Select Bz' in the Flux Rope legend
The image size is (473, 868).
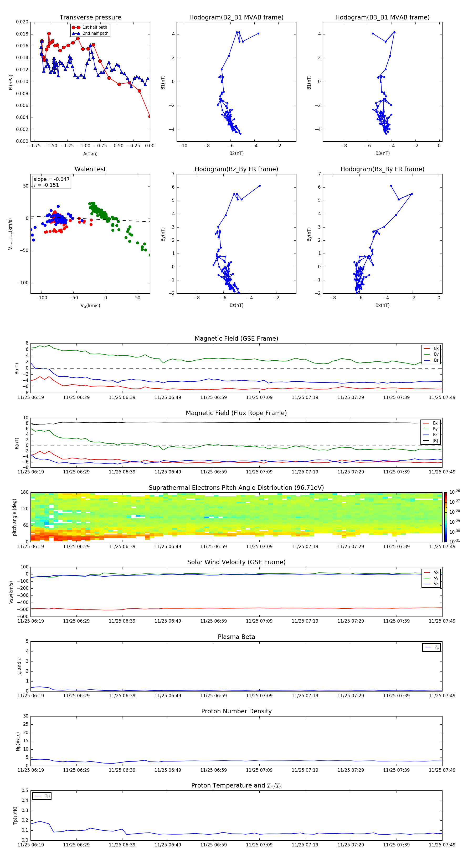431,435
